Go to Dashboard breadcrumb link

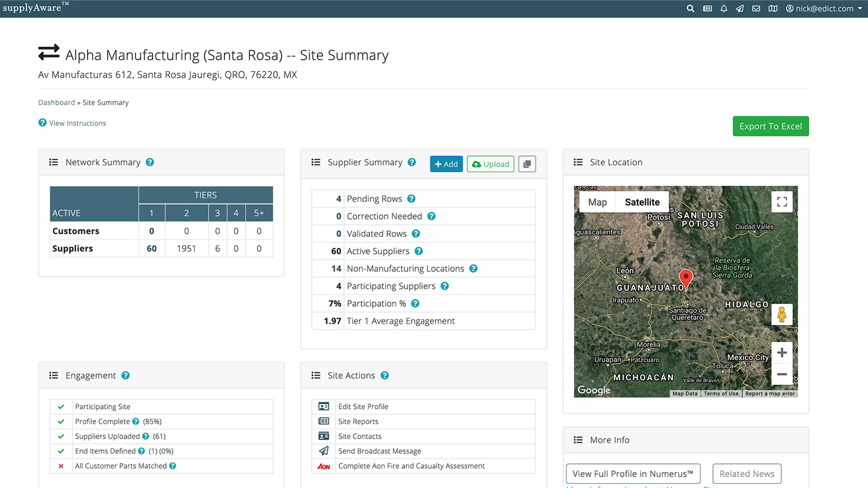pyautogui.click(x=57, y=103)
